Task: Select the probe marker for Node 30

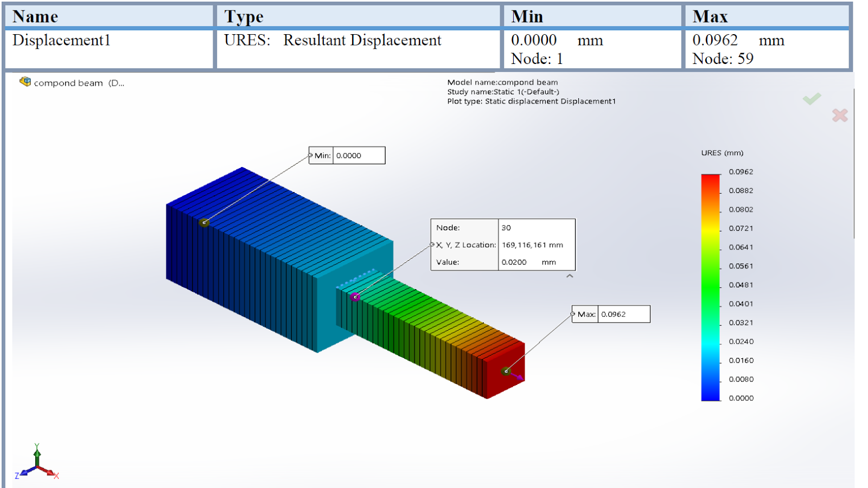Action: click(x=356, y=296)
